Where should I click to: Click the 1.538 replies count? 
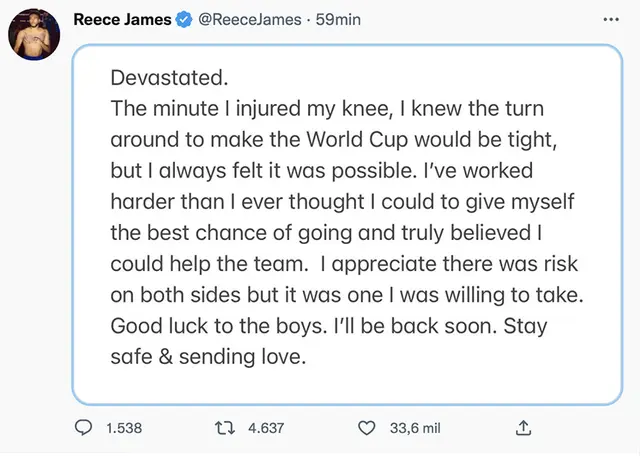point(123,428)
